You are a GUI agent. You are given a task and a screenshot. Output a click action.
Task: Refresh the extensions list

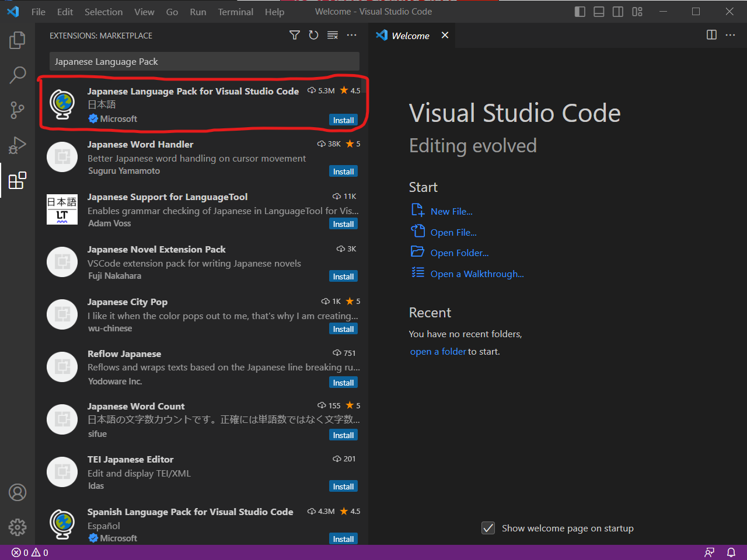(x=313, y=36)
